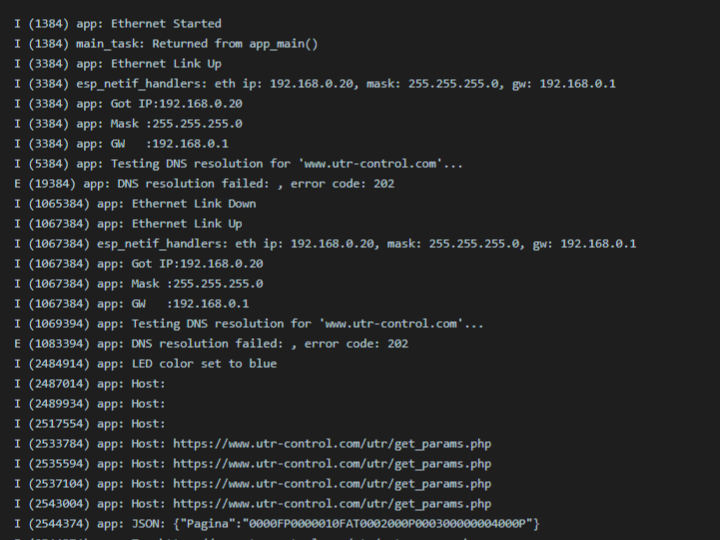The image size is (720, 540).
Task: Select 'Returned from app_main()' log line
Action: pyautogui.click(x=166, y=44)
